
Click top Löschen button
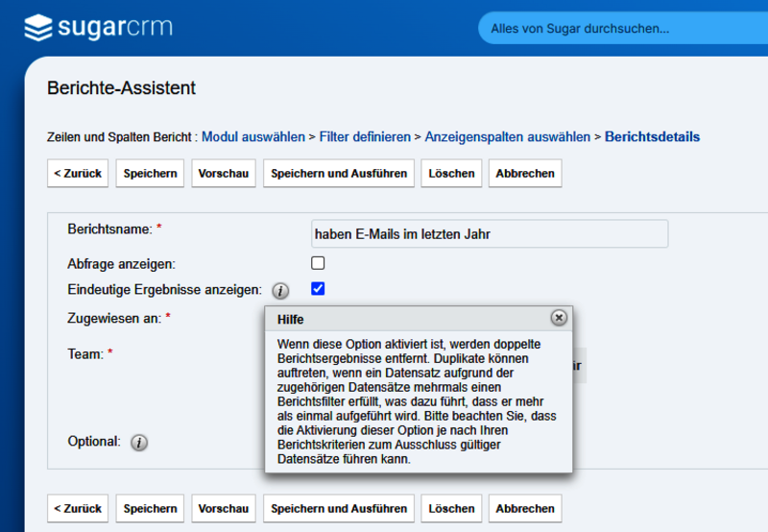coord(451,174)
